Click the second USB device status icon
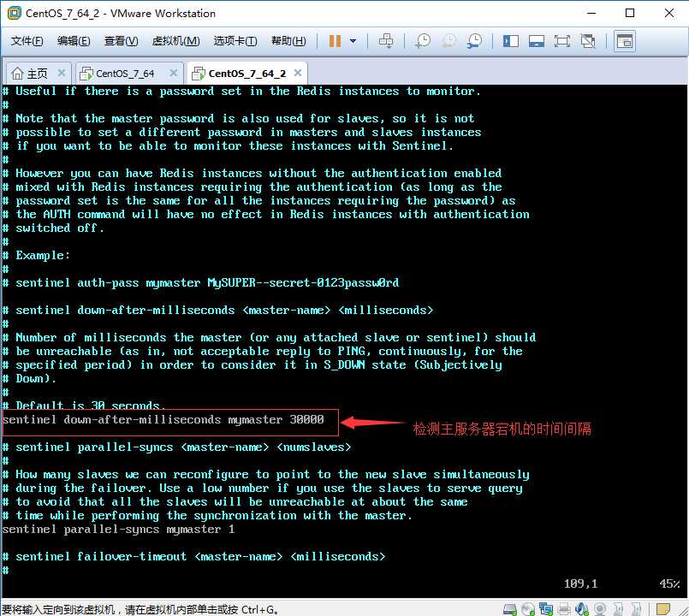 636,609
